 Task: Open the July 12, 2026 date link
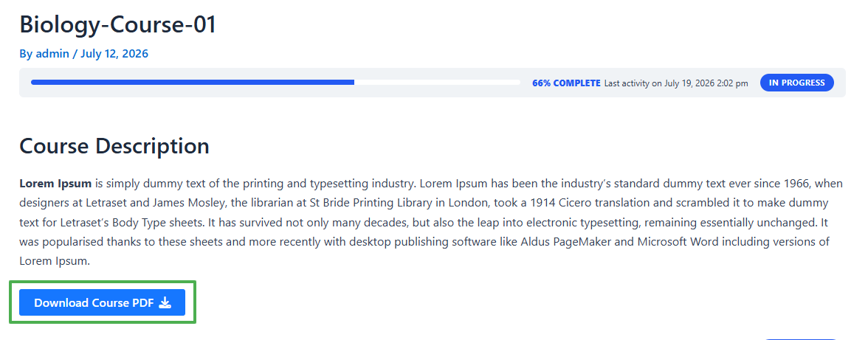click(x=114, y=54)
